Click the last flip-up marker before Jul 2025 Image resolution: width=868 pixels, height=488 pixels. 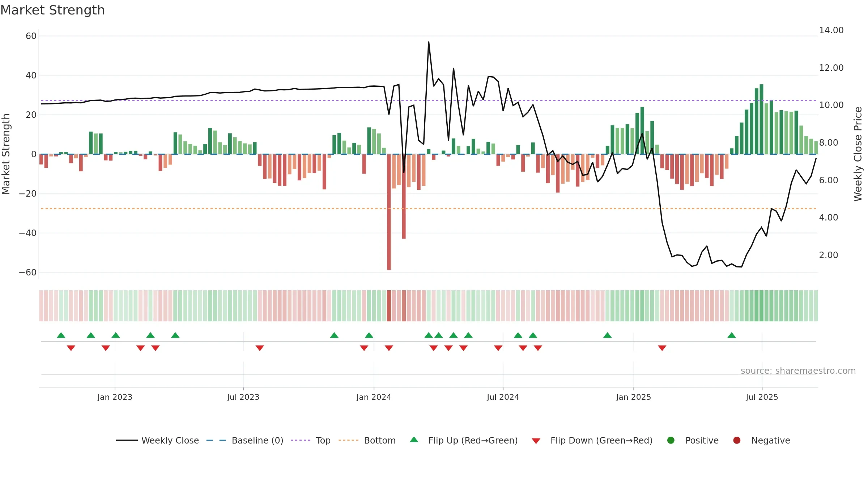(732, 335)
